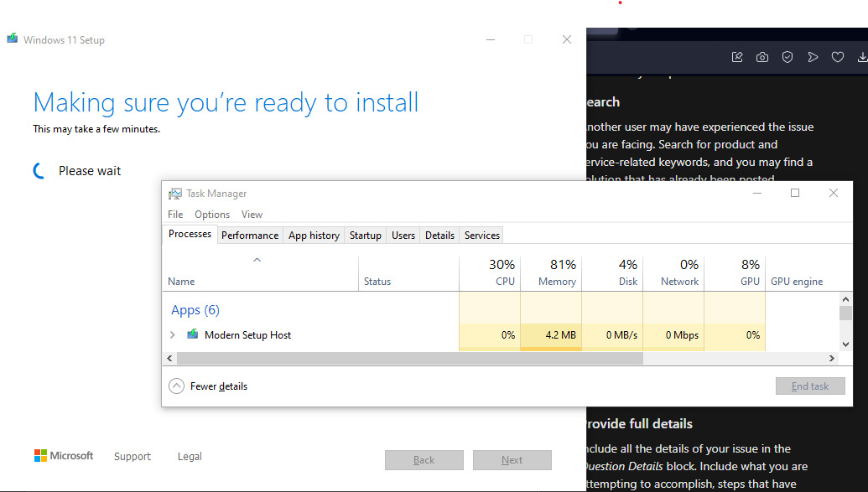Click the sort arrow above Name column
868x492 pixels.
click(x=257, y=260)
